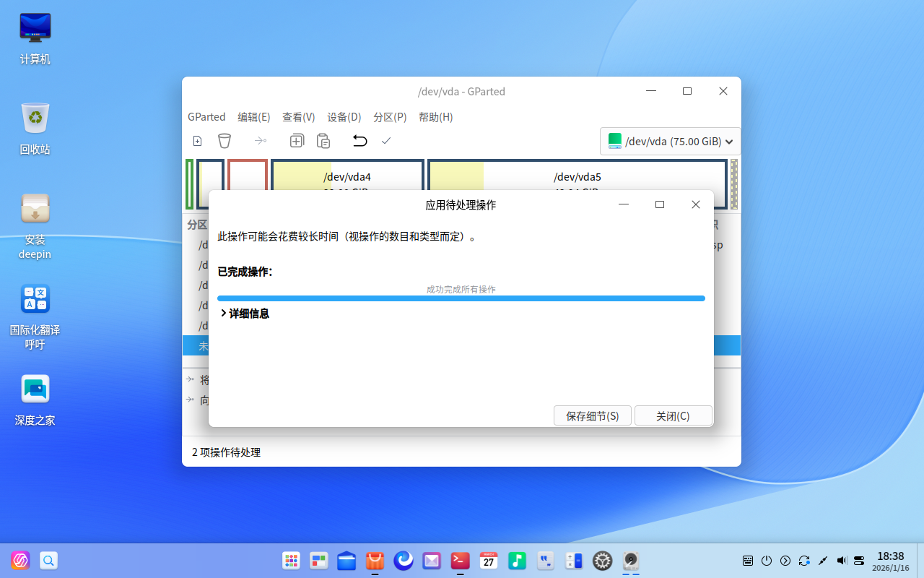Select the Resize/Move toolbar icon
This screenshot has width=924, height=578.
pos(261,141)
